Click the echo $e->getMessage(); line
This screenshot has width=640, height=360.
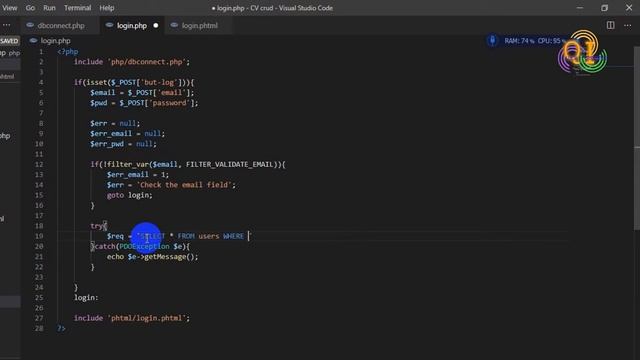pyautogui.click(x=153, y=257)
